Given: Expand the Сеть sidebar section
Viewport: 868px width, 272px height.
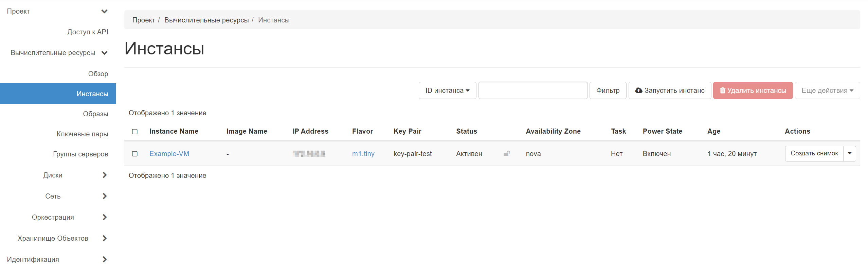Looking at the screenshot, I should click(104, 196).
